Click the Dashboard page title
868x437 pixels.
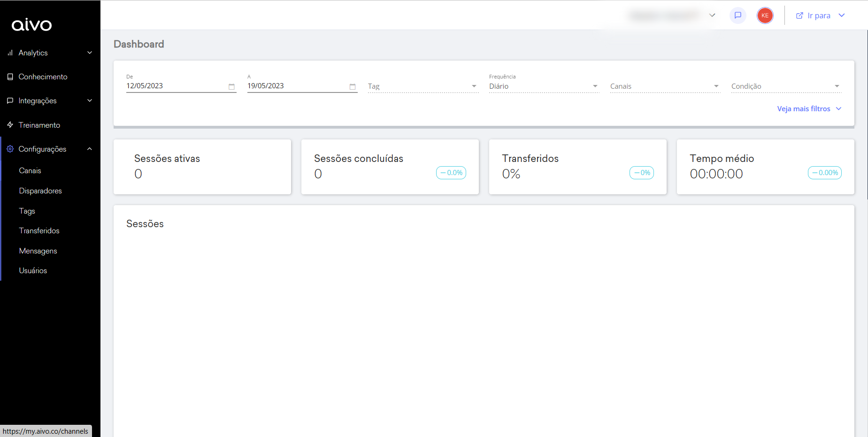point(139,44)
